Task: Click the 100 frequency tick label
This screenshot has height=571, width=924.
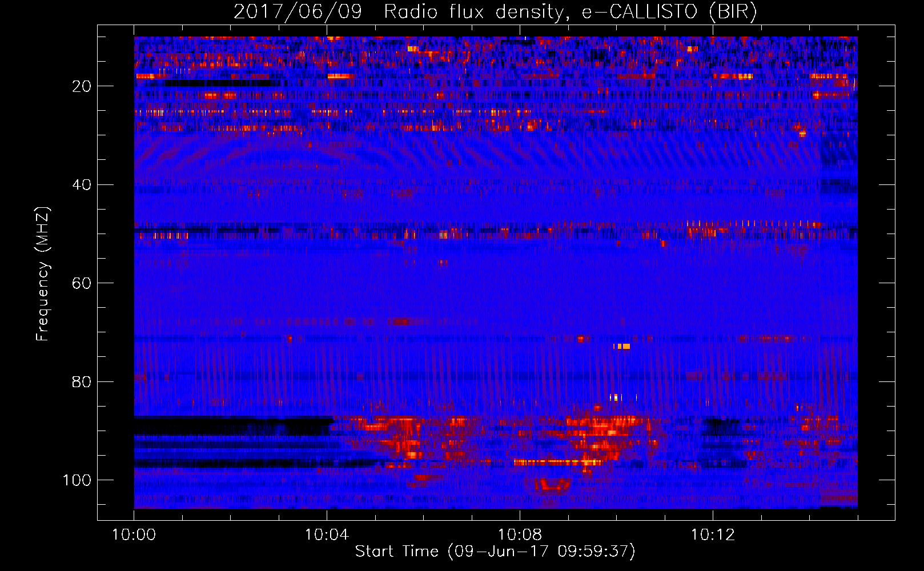Action: pos(77,480)
